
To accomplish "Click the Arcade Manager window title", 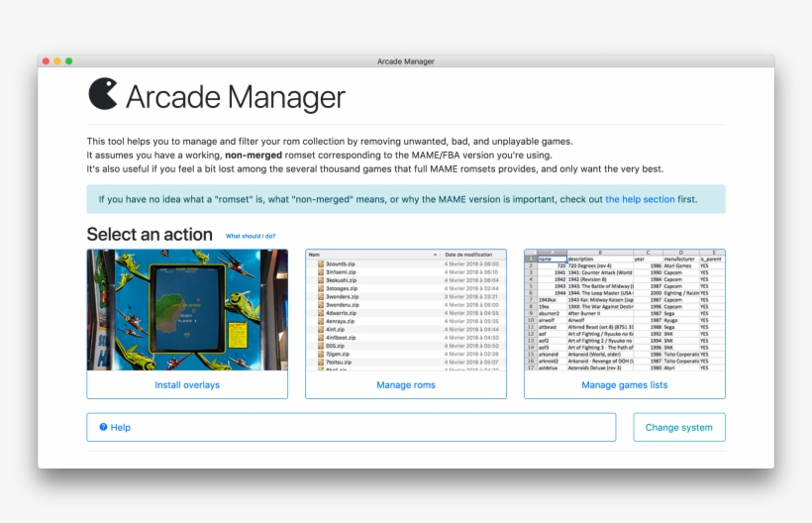I will point(405,61).
